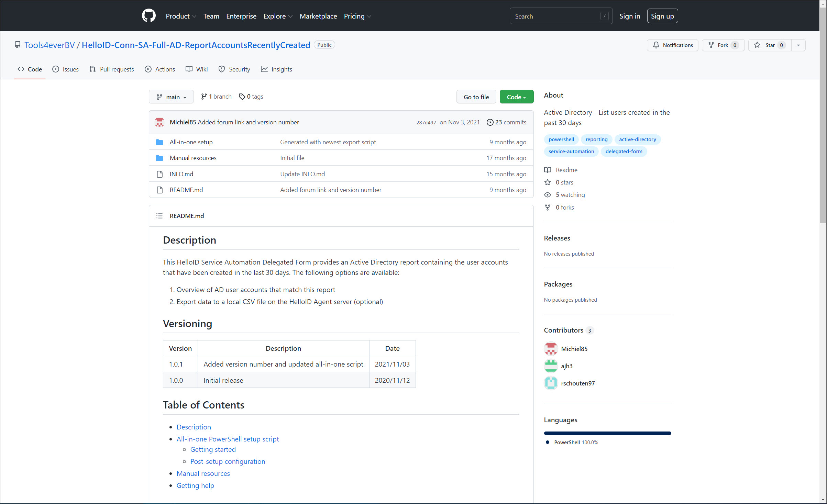This screenshot has width=827, height=504.
Task: Switch to the Issues tab
Action: tap(65, 69)
